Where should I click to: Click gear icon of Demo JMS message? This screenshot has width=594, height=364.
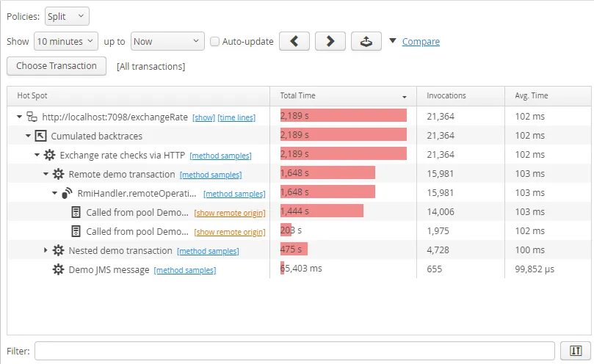pos(58,269)
